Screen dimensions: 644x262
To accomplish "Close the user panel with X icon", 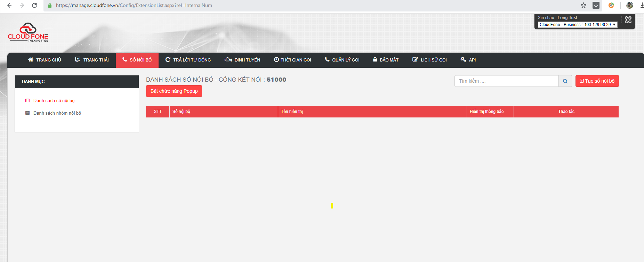I will (x=628, y=20).
